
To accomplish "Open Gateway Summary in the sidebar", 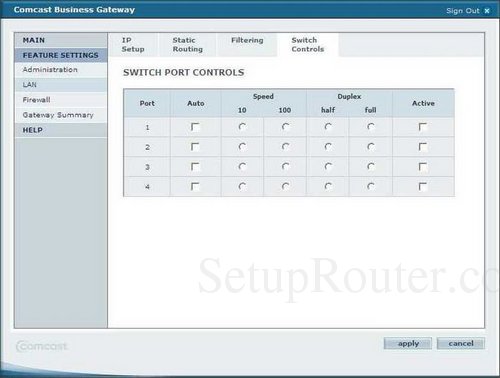I will pos(61,115).
